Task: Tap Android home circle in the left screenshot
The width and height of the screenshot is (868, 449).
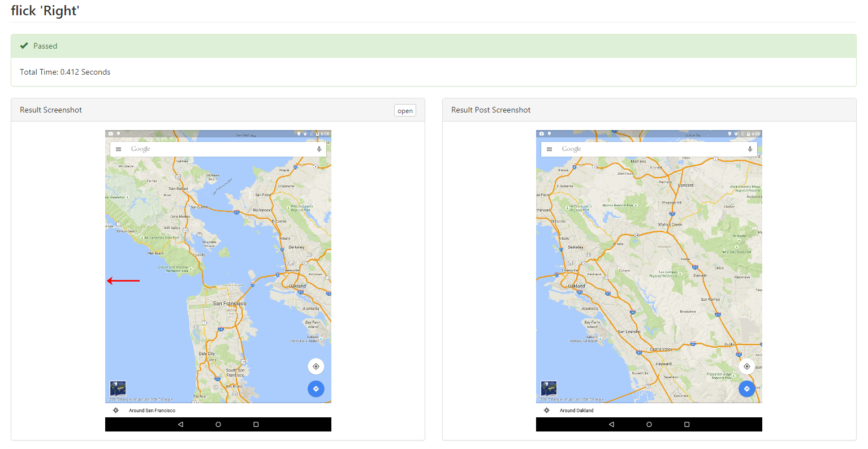Action: coord(218,424)
